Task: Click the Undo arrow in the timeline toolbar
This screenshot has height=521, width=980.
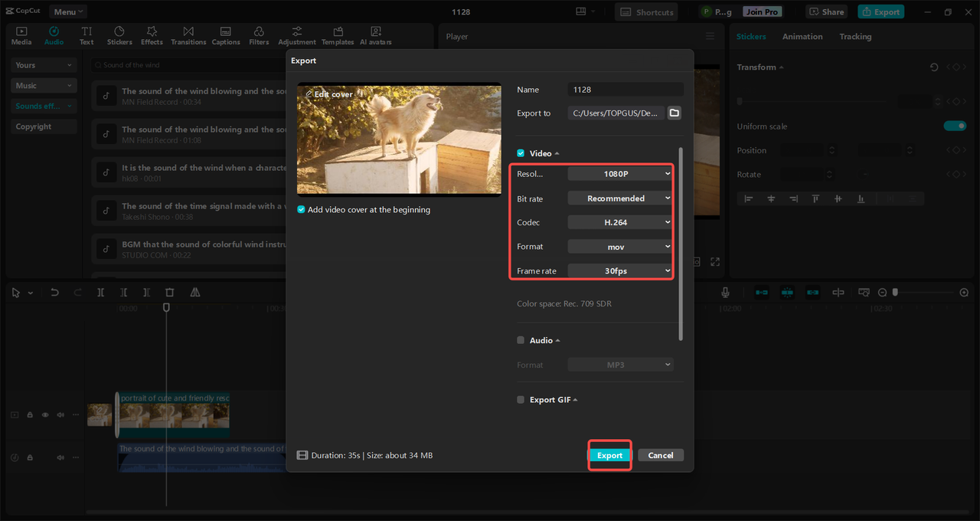Action: click(x=54, y=293)
